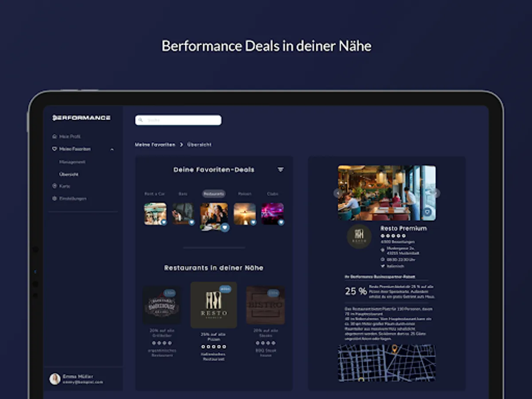532x399 pixels.
Task: Open the Clubs neon thumbnail
Action: click(x=273, y=214)
